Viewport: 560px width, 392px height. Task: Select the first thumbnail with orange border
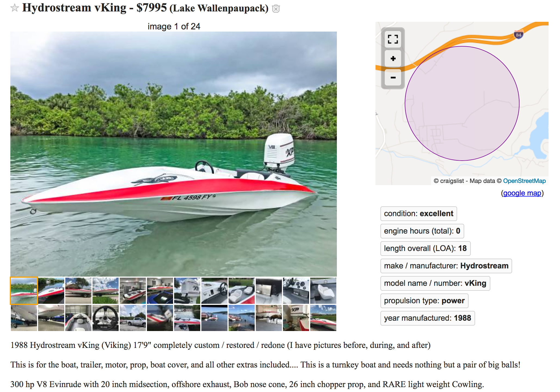(x=24, y=291)
